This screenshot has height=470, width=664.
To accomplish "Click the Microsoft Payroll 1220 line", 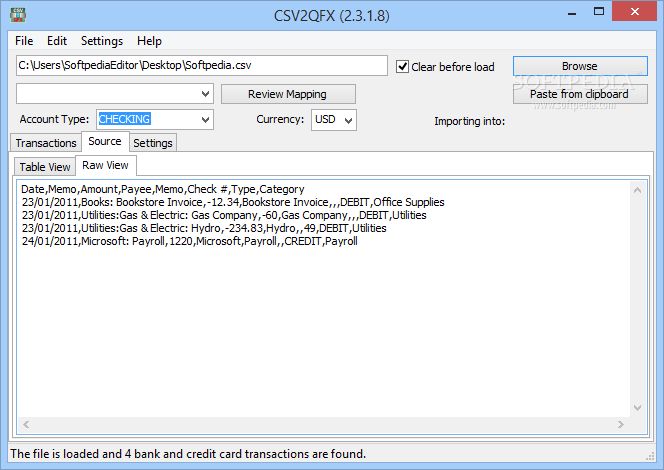I will tap(189, 241).
